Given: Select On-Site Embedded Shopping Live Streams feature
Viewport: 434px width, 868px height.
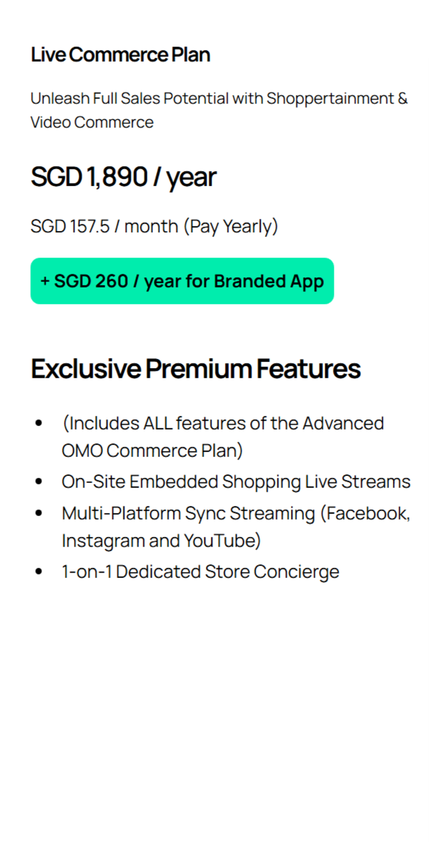Looking at the screenshot, I should pyautogui.click(x=236, y=481).
